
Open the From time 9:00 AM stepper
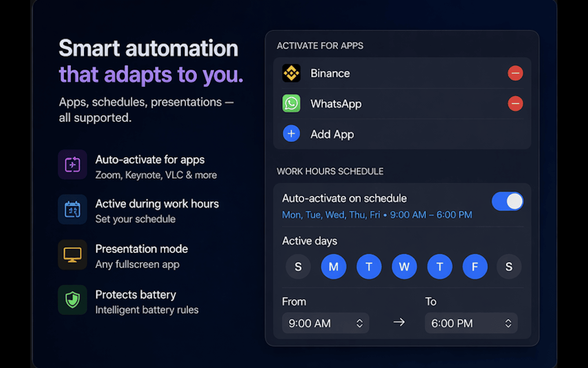(325, 323)
